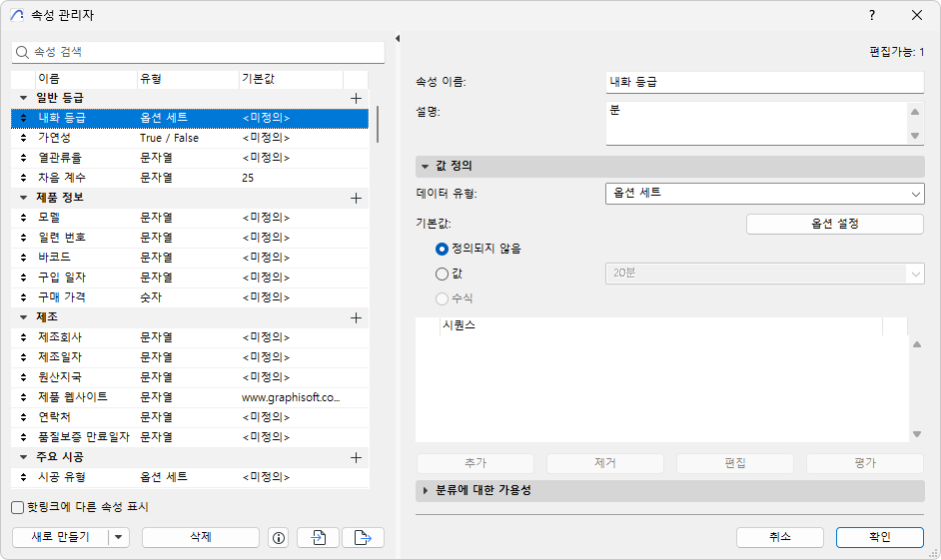This screenshot has width=941, height=560.
Task: Click the 시퀀스 column header
Action: (661, 325)
